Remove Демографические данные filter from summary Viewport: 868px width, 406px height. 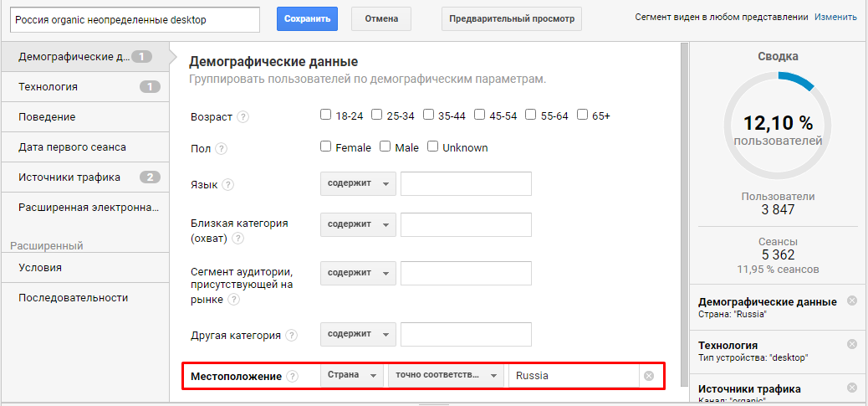[x=852, y=301]
